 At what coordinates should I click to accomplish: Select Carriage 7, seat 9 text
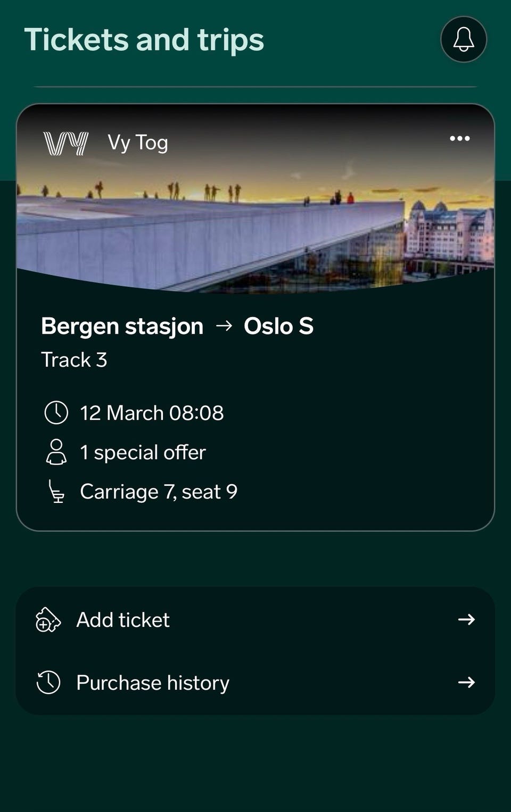coord(159,492)
